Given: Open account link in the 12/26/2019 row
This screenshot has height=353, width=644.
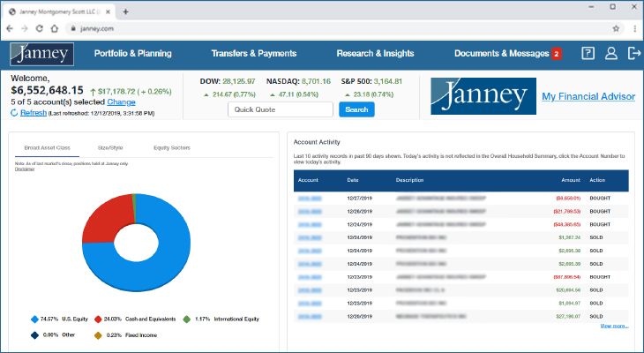Looking at the screenshot, I should 310,212.
